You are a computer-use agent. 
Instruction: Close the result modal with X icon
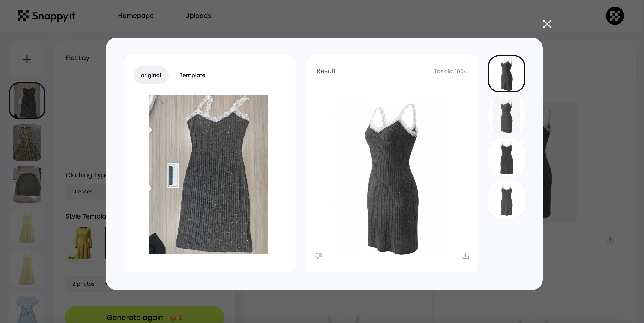point(547,24)
